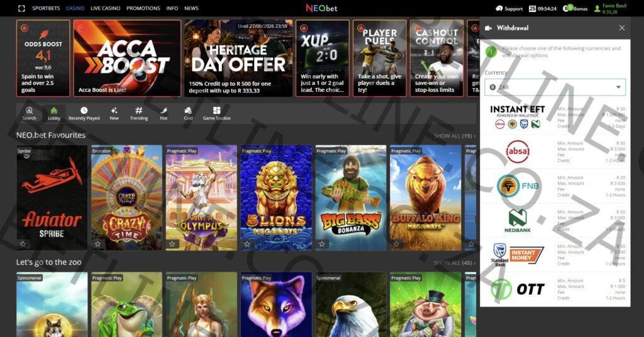Open XUP win early promo card

[x=323, y=58]
